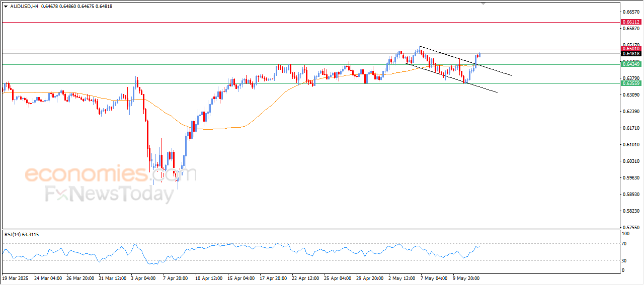This screenshot has width=644, height=285.
Task: Click the red 0.65010 price tag
Action: point(631,49)
